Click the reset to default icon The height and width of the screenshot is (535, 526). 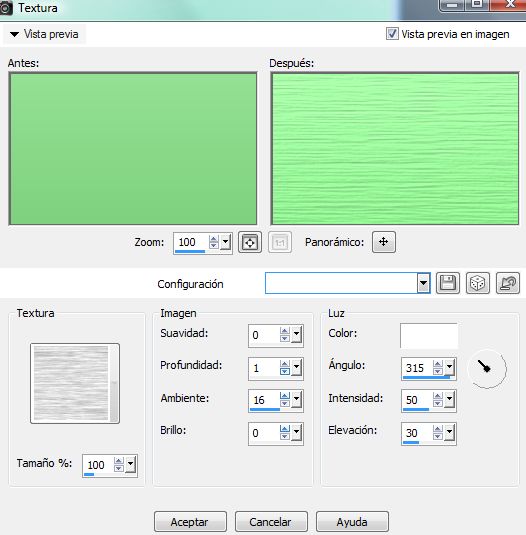click(x=508, y=283)
